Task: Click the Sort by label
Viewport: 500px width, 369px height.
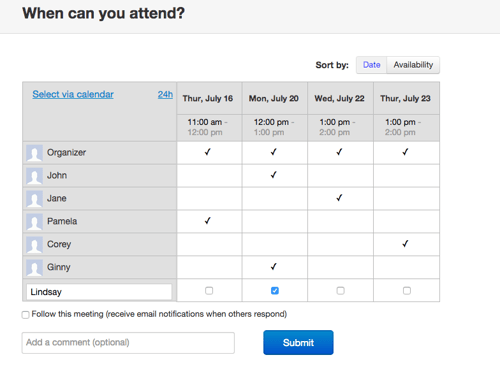Action: (x=332, y=65)
